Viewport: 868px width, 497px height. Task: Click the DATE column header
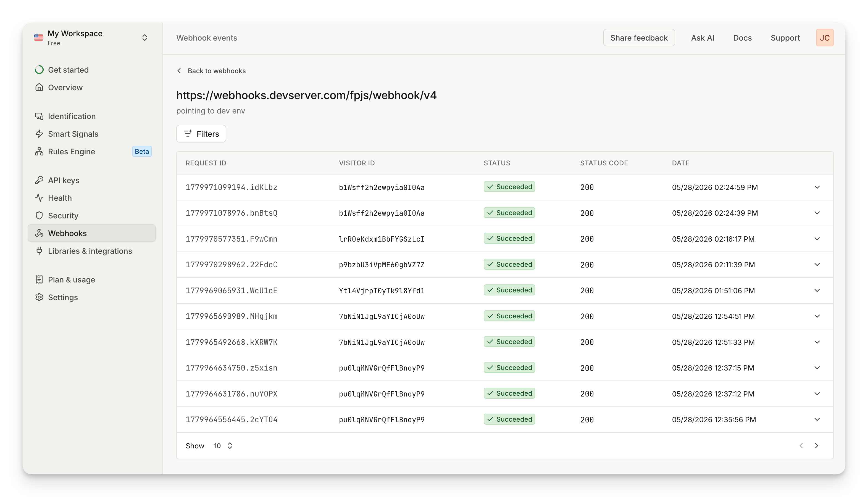680,163
